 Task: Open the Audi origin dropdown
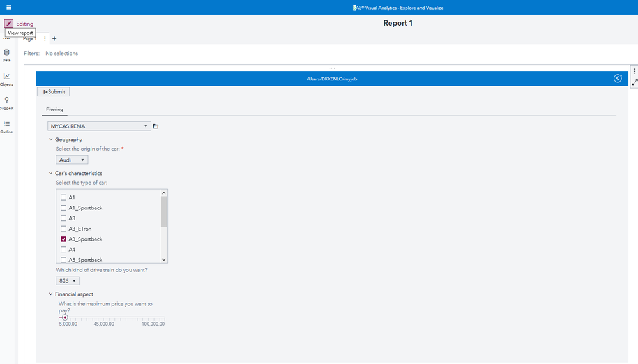click(x=72, y=160)
